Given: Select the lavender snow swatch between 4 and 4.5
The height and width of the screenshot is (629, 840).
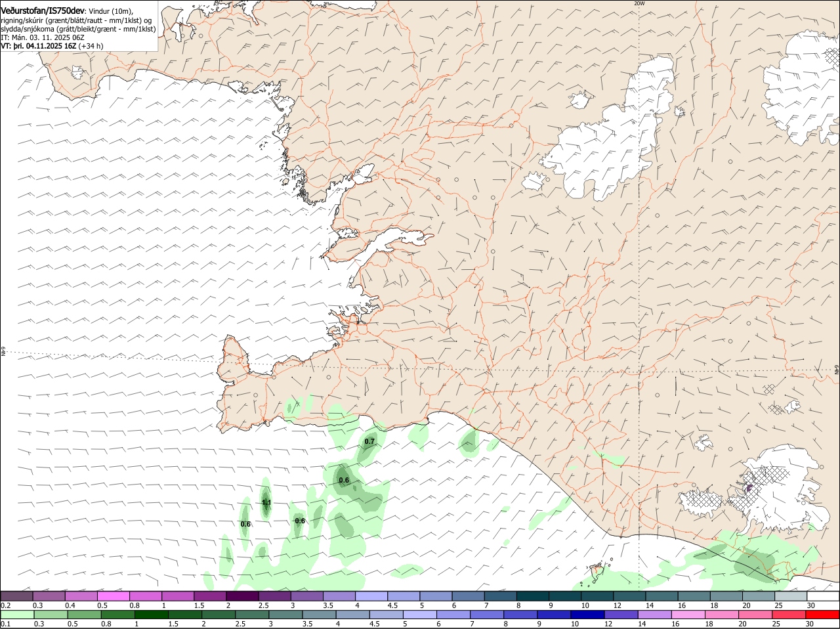Looking at the screenshot, I should pos(372,596).
